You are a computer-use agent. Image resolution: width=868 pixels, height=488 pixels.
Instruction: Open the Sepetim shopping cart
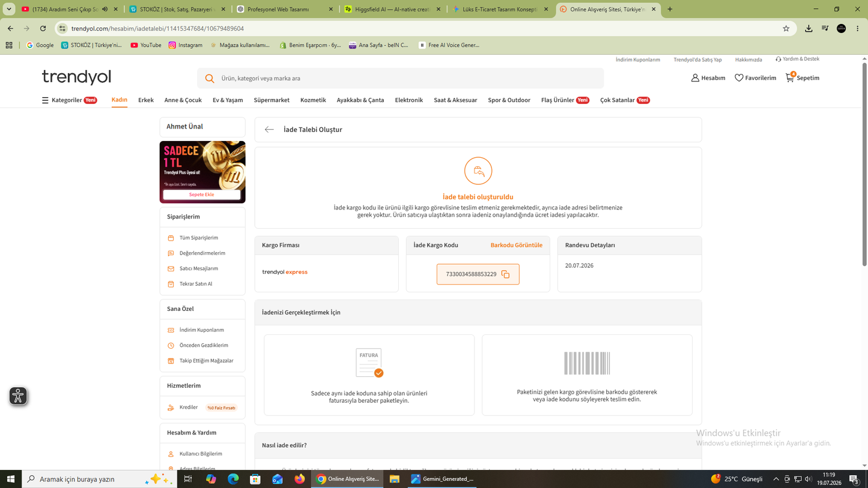pos(803,78)
